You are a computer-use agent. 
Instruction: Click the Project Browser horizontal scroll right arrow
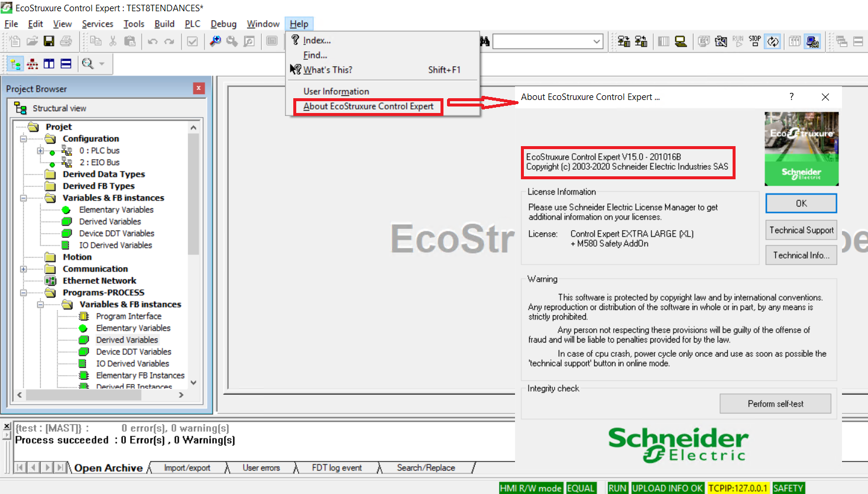click(x=181, y=395)
